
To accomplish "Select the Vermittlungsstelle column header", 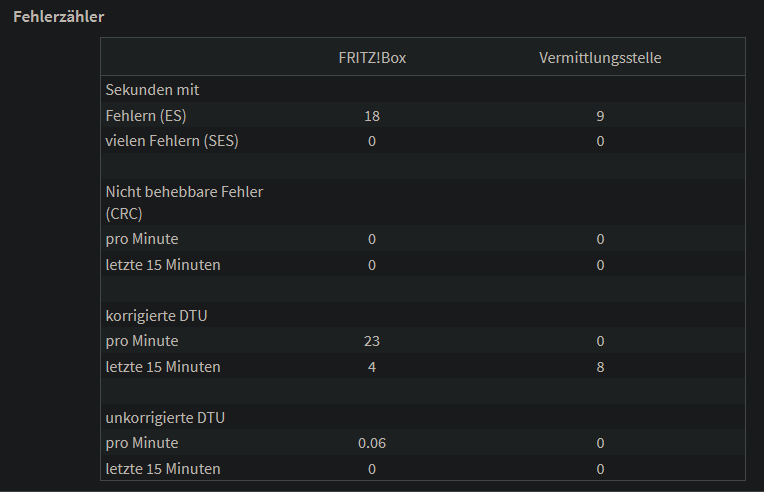I will tap(600, 58).
